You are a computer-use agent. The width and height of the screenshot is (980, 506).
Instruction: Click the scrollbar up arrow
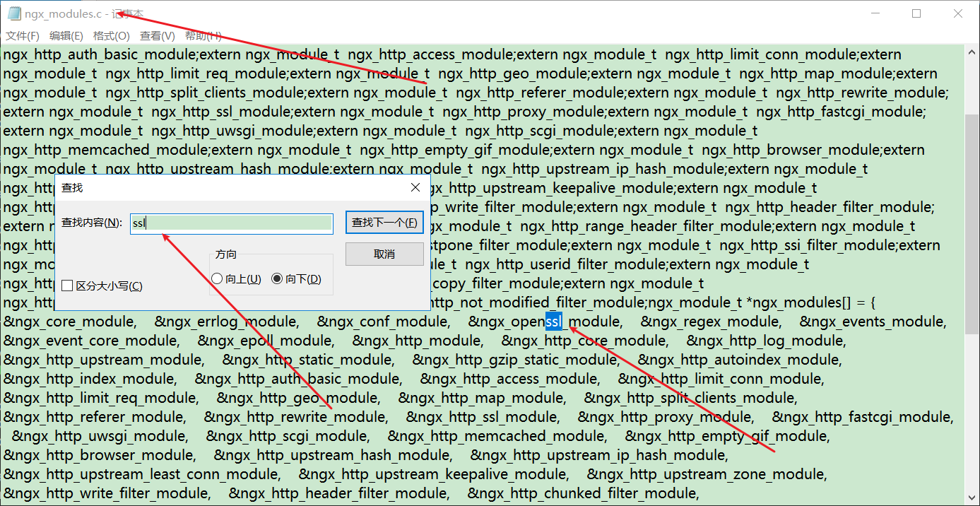click(972, 51)
